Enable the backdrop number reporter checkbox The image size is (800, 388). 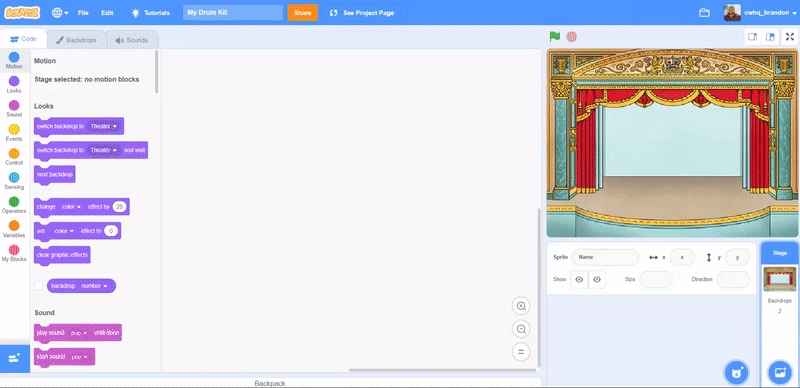point(39,286)
